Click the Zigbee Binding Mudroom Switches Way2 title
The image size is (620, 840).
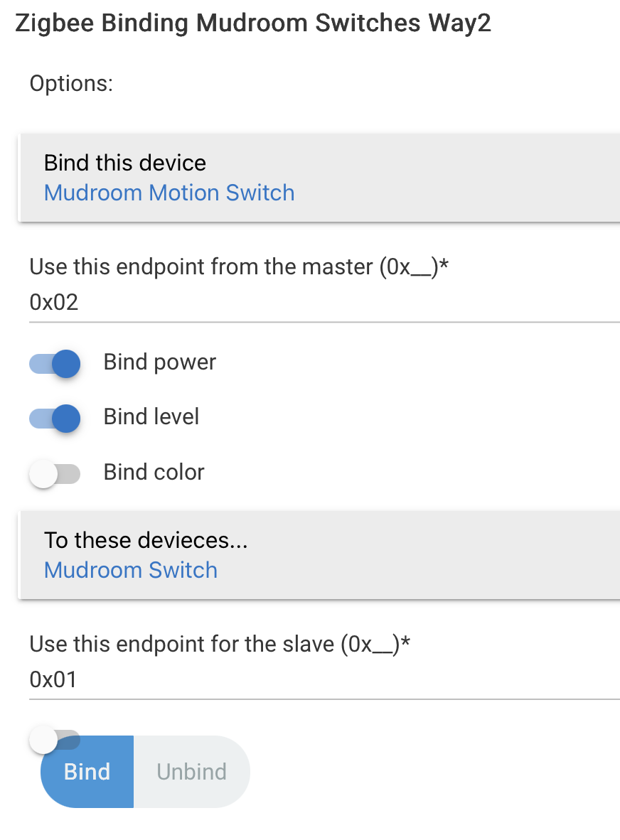[x=253, y=23]
